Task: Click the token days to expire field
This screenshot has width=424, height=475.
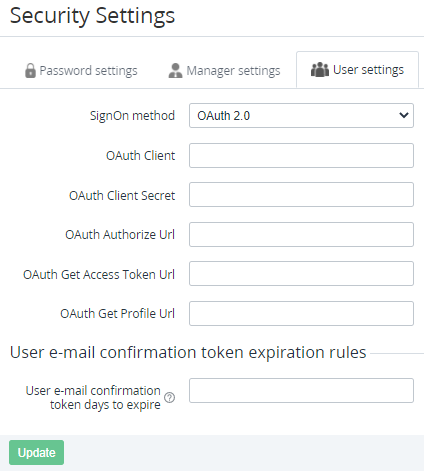Action: (301, 390)
